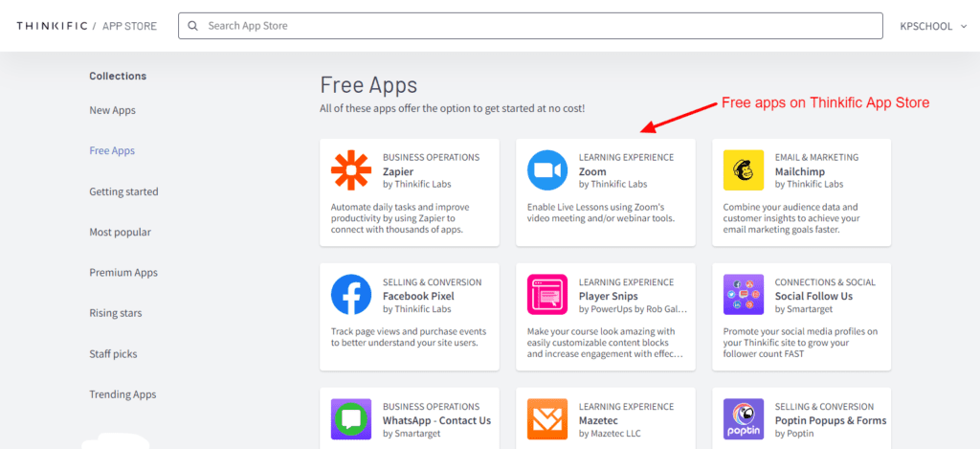
Task: Open the Mazetec app title
Action: point(599,420)
